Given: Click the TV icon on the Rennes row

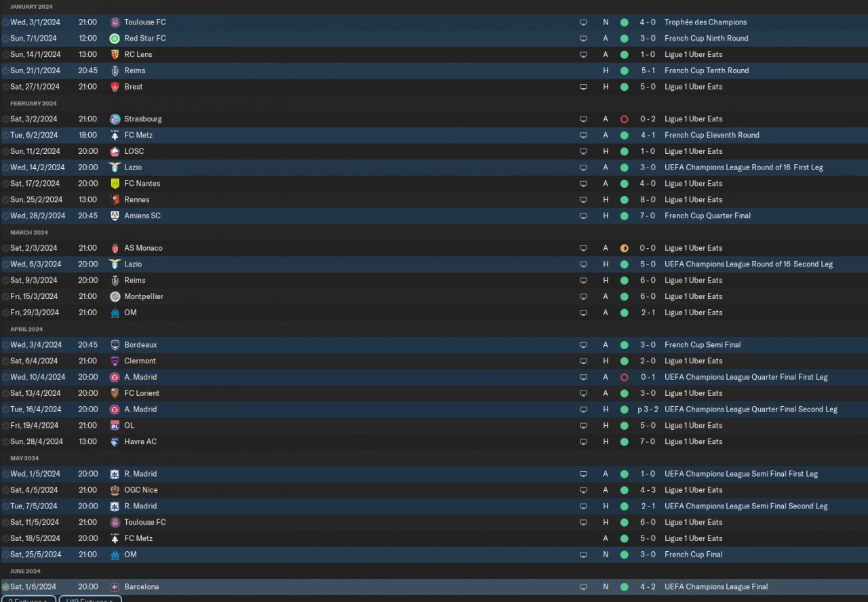Looking at the screenshot, I should point(583,200).
